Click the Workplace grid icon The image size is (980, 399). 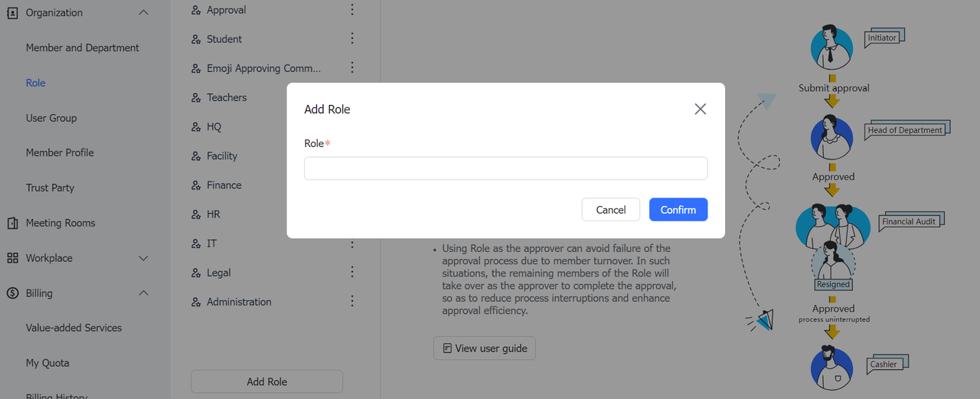point(12,258)
